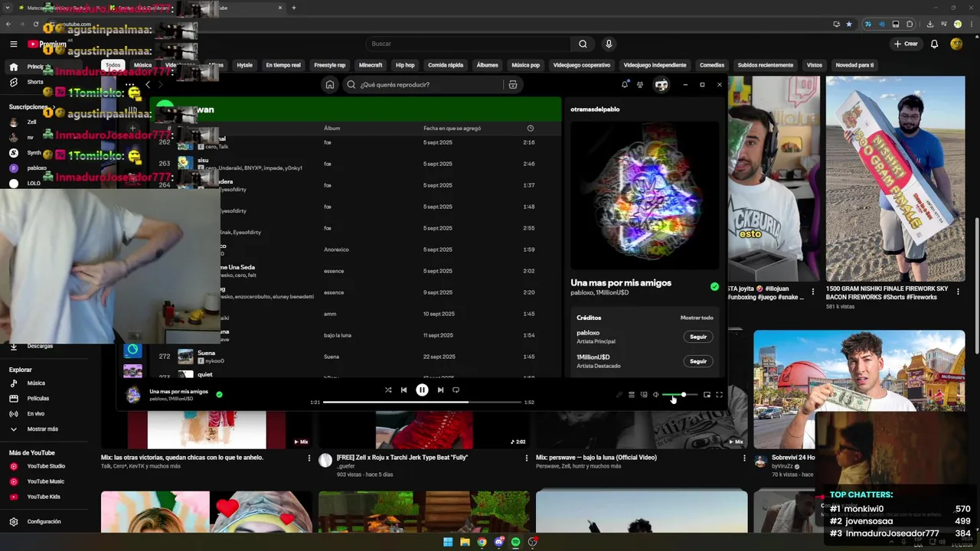Image resolution: width=980 pixels, height=551 pixels.
Task: Click the YouTube Crear button
Action: point(905,44)
